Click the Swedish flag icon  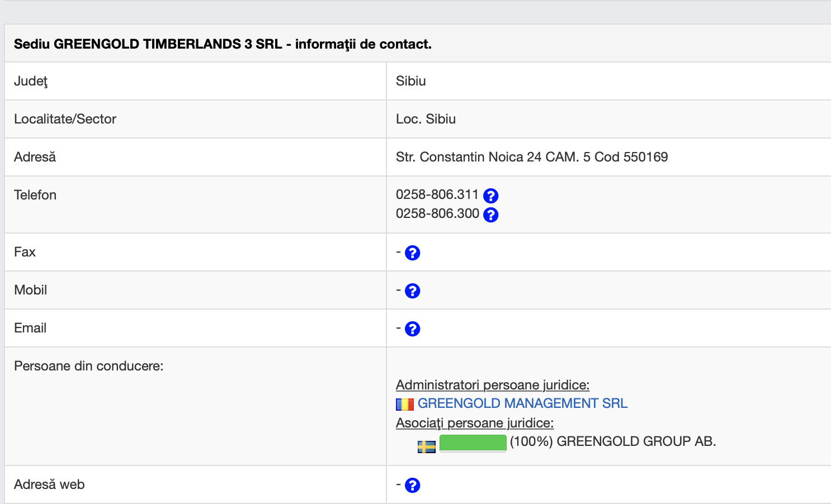427,447
